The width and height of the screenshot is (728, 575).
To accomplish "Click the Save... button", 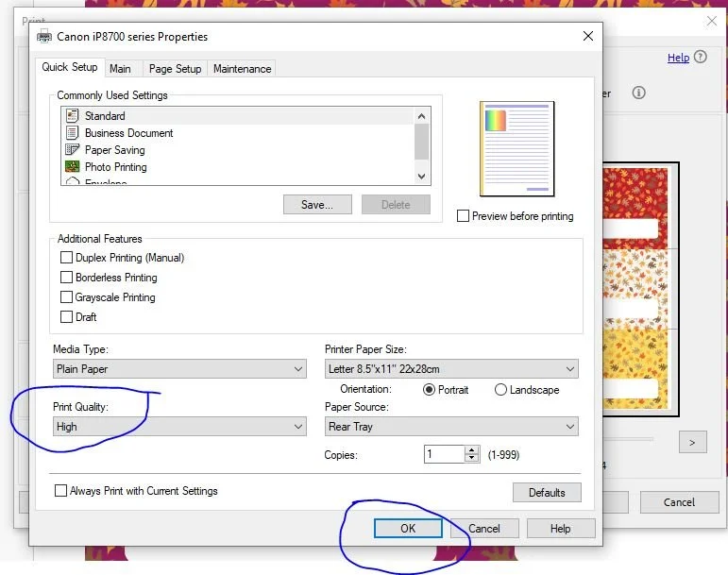I will (317, 205).
